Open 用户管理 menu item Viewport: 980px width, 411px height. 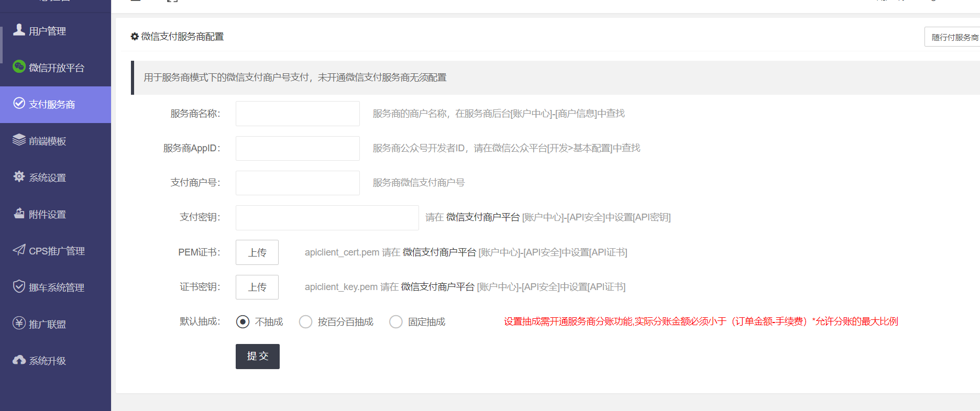[56, 31]
